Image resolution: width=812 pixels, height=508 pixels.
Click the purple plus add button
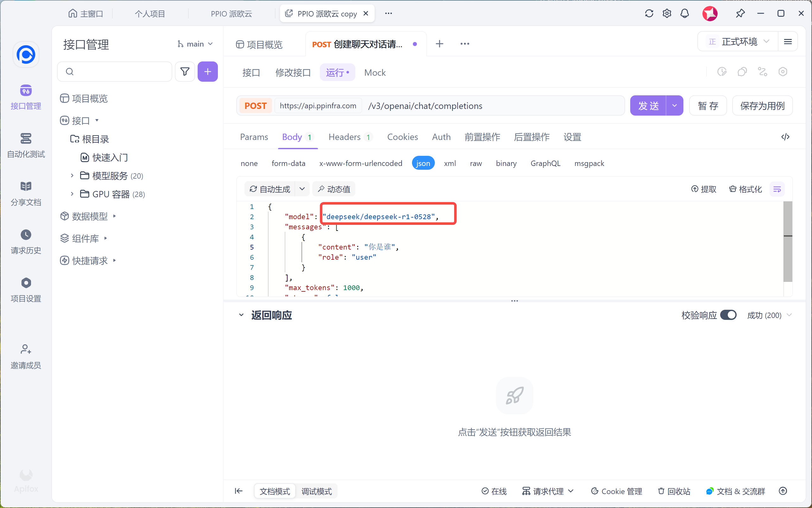pos(207,72)
